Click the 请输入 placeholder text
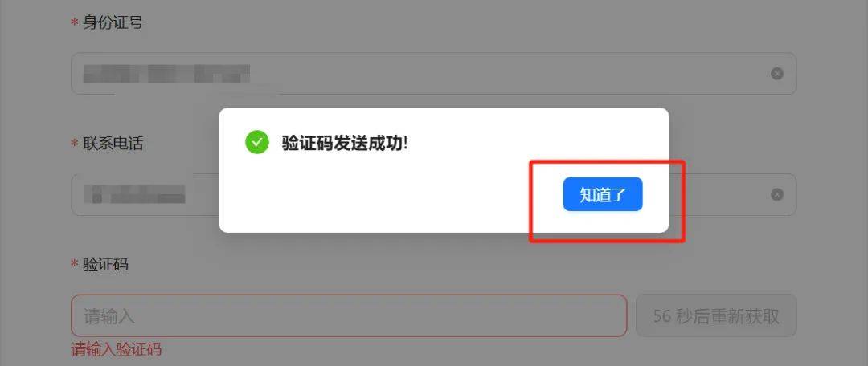 point(109,317)
